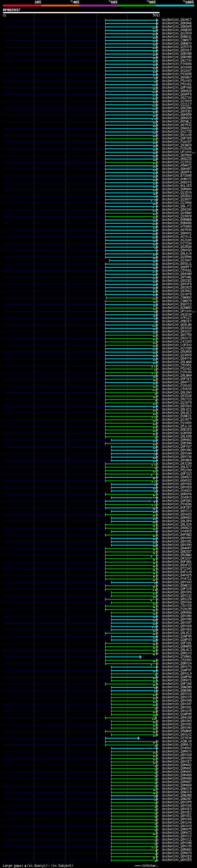Pick UniRef100_Q8VWK9 label

pos(177,460)
